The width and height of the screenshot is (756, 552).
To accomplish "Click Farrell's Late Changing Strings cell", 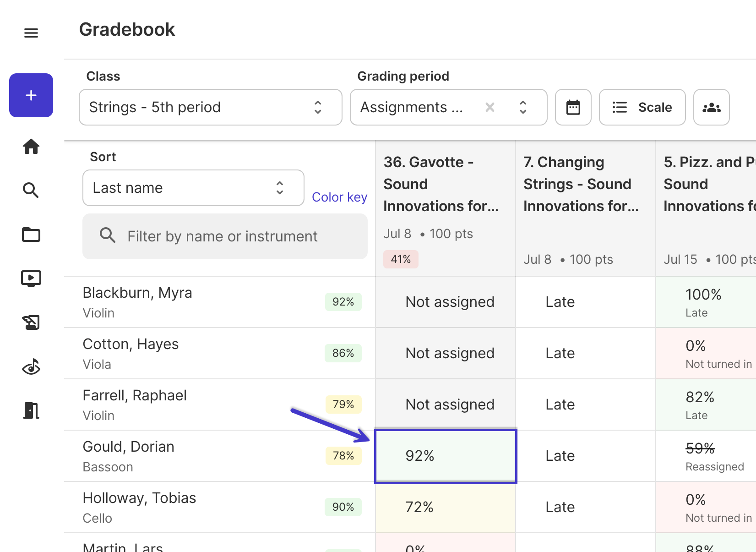I will tap(586, 404).
